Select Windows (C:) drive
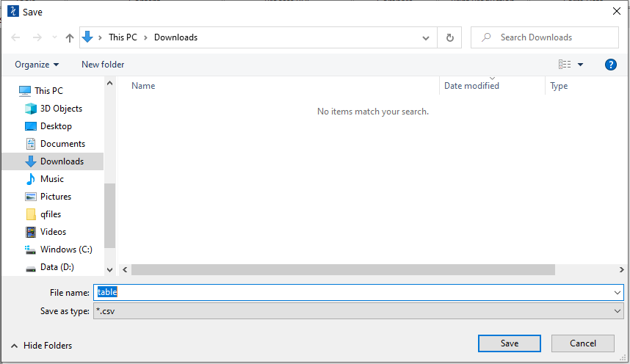This screenshot has width=630, height=364. click(x=66, y=250)
